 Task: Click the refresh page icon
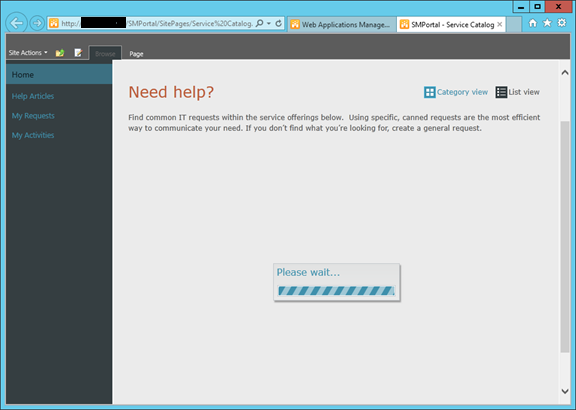pyautogui.click(x=278, y=23)
